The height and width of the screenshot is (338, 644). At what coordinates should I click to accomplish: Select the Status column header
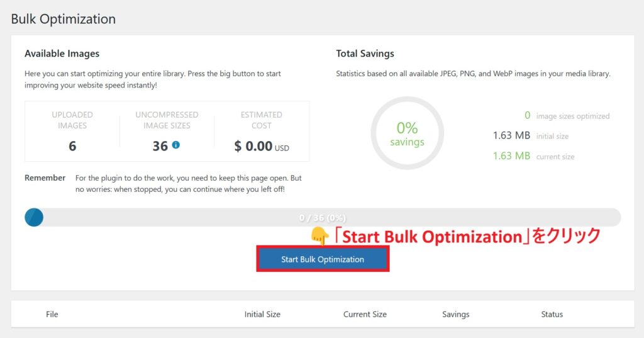[552, 314]
